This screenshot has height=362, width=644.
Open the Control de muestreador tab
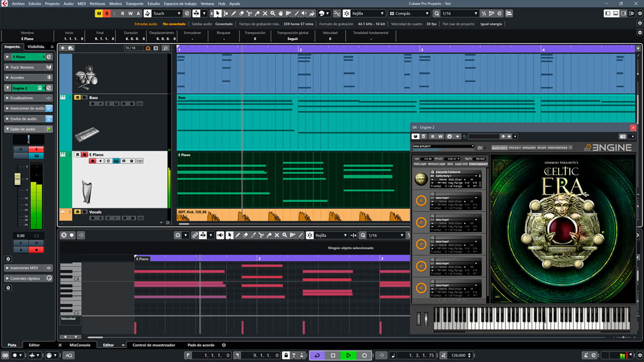(x=154, y=345)
